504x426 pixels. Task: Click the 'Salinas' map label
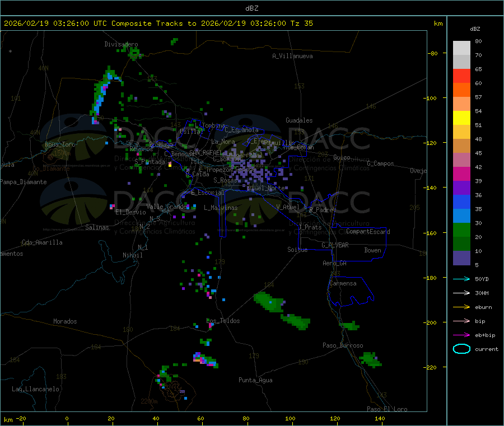(x=97, y=227)
